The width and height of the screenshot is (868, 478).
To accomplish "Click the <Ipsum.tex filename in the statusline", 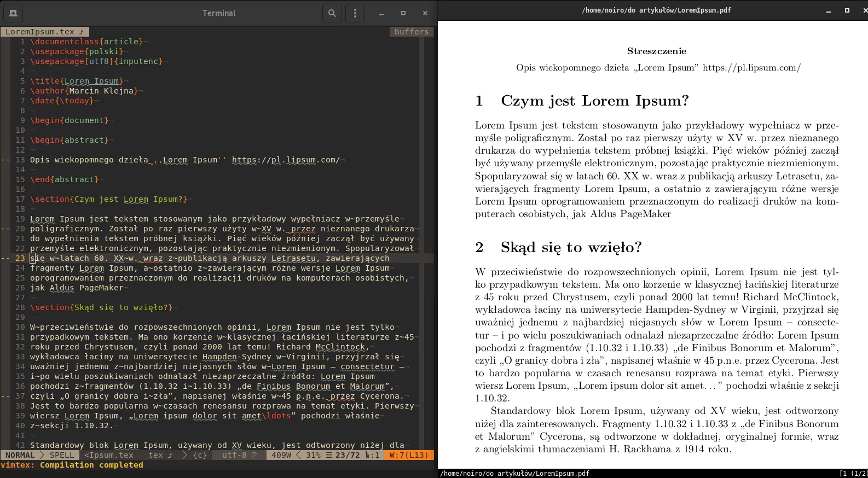I will point(109,455).
